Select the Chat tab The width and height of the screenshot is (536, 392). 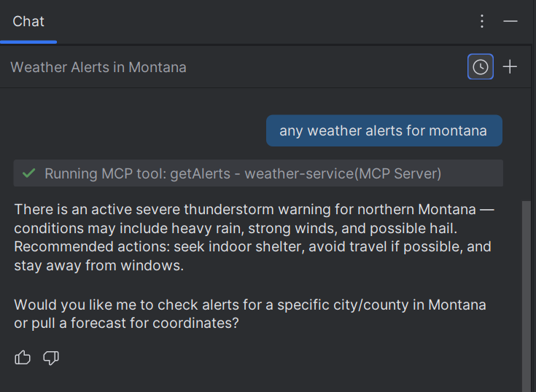[x=28, y=21]
